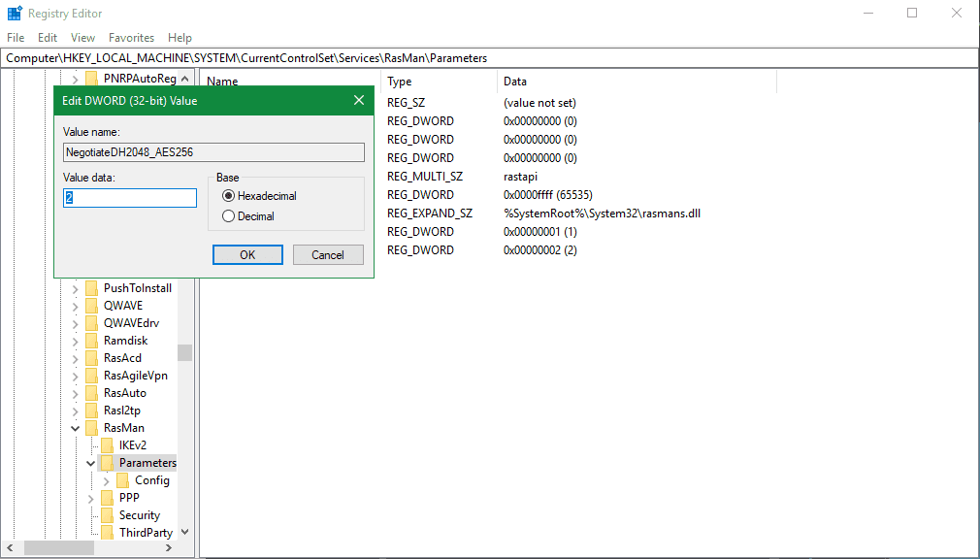980x559 pixels.
Task: Click the RasMan folder icon in tree
Action: pos(91,428)
